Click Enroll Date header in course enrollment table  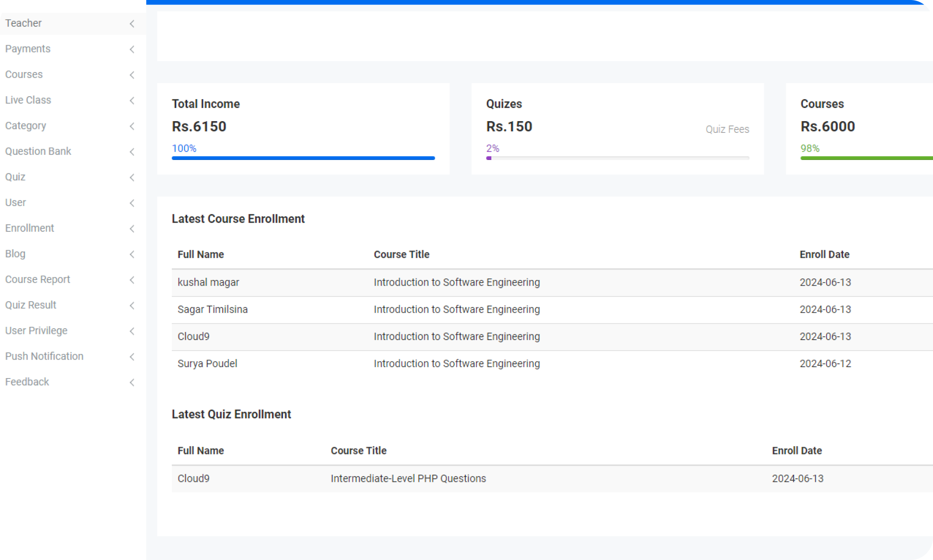click(825, 254)
